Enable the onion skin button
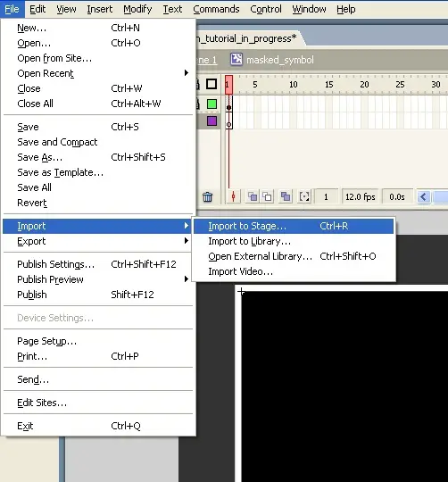Viewport: 448px width, 482px height. 253,196
